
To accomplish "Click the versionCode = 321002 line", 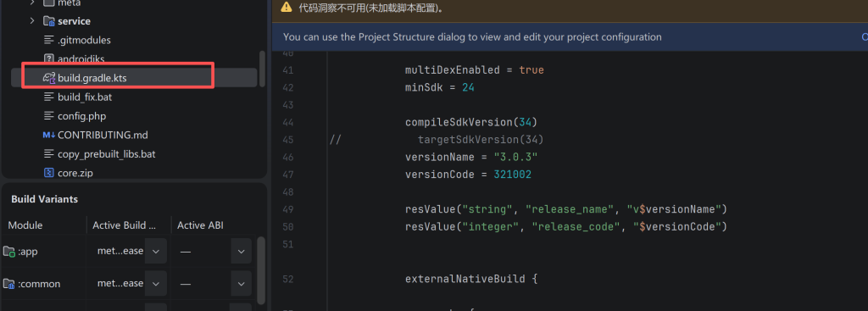I will [468, 175].
